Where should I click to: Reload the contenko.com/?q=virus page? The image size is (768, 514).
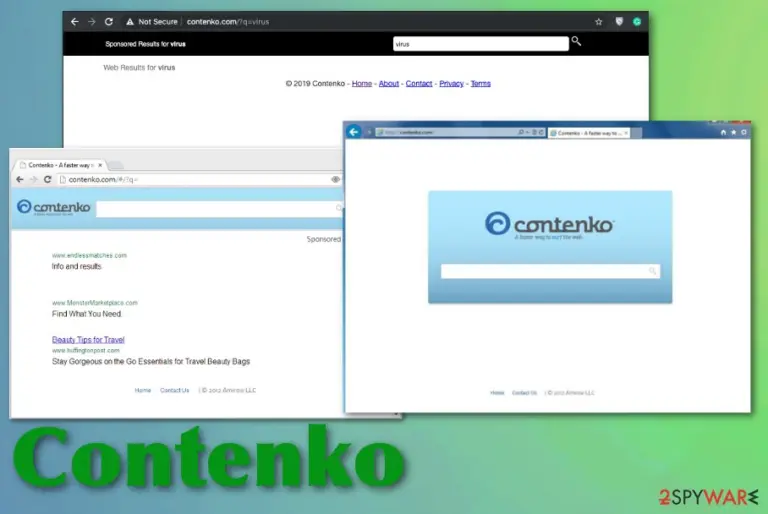(109, 22)
